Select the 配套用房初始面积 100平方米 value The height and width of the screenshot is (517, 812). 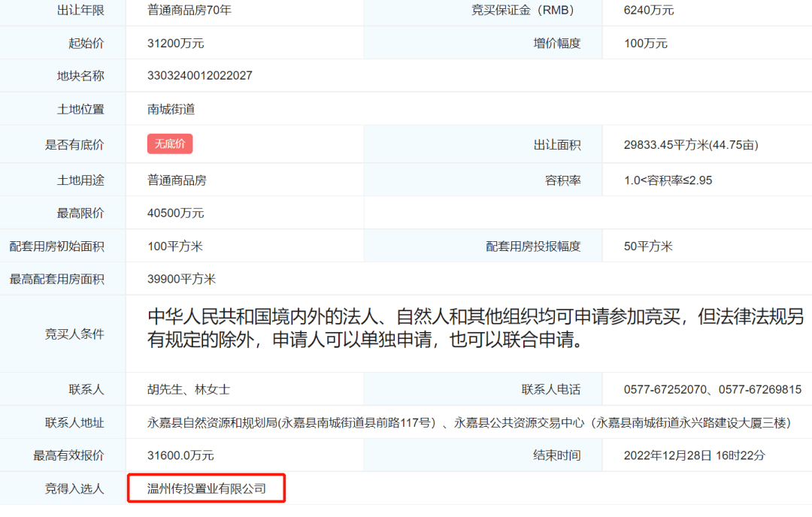point(175,246)
